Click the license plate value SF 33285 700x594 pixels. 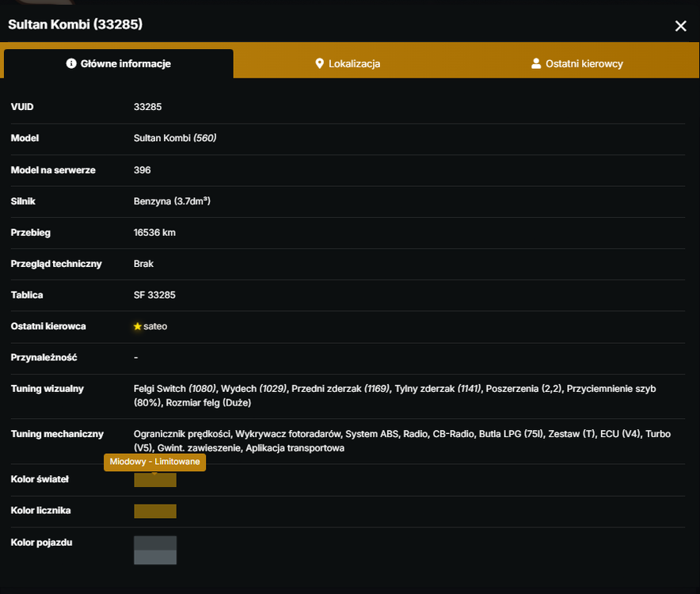click(x=154, y=295)
